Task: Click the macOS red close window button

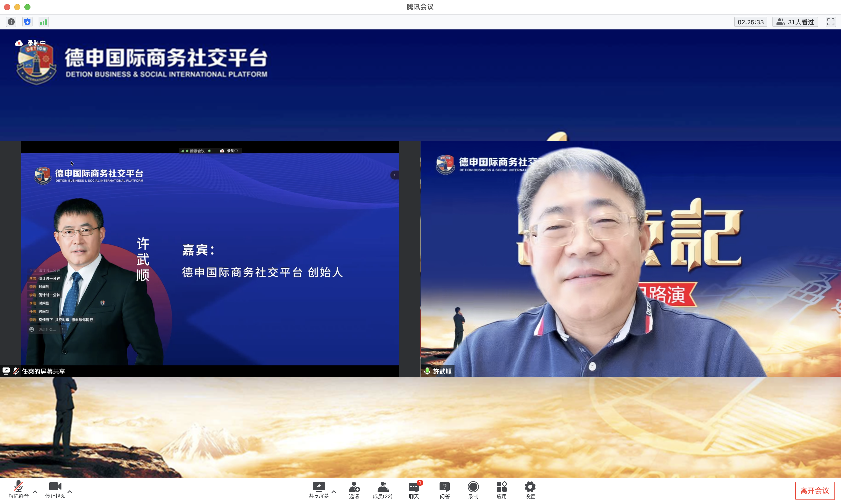Action: (7, 7)
